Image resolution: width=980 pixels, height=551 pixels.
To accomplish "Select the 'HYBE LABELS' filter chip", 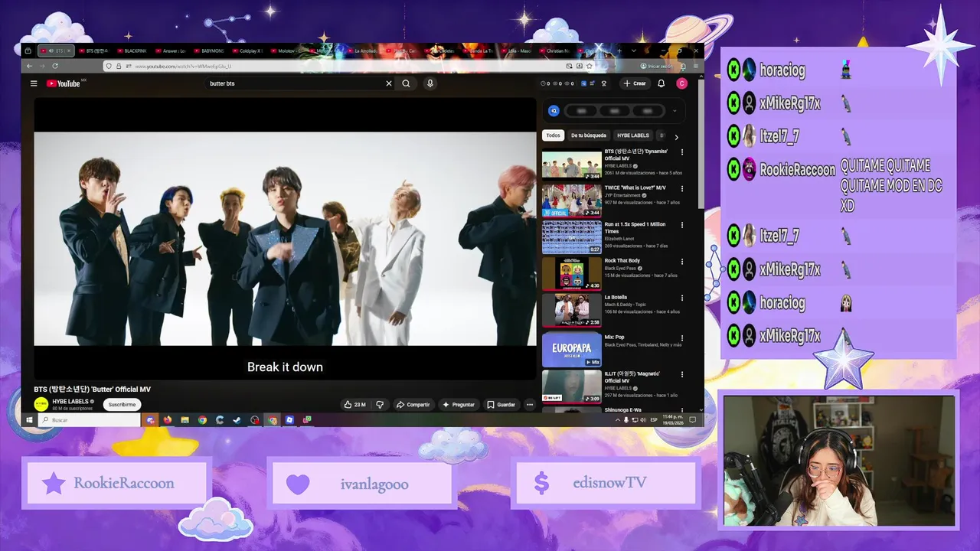I will point(633,135).
